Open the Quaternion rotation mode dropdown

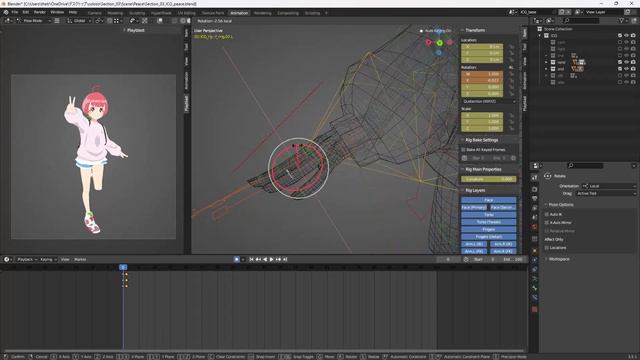pyautogui.click(x=489, y=101)
